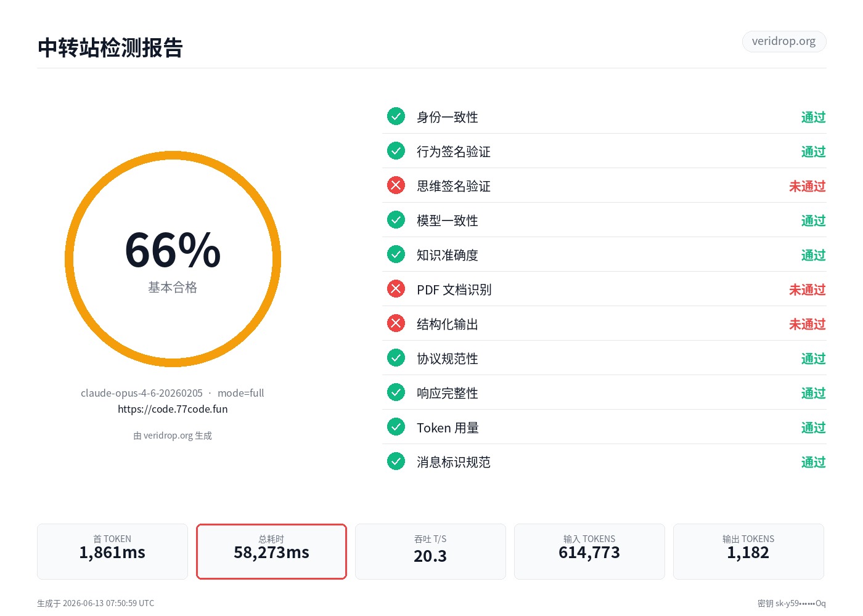Click the 由 veridrop.org 生成 credit text
The height and width of the screenshot is (616, 863).
tap(173, 436)
